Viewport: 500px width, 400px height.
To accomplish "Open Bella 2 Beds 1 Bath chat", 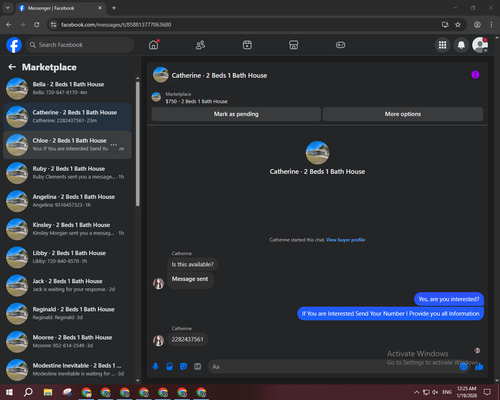I will [67, 89].
